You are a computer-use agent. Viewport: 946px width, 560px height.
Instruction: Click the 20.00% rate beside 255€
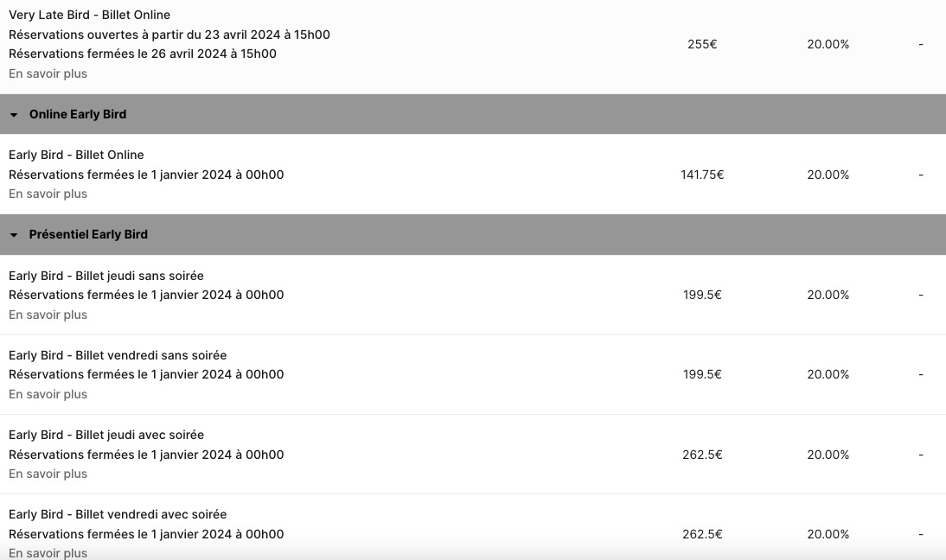tap(828, 44)
